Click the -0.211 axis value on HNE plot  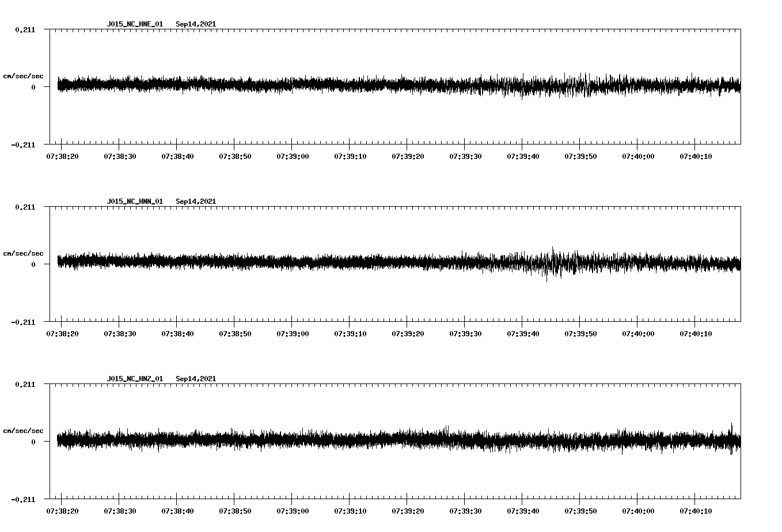click(x=23, y=145)
